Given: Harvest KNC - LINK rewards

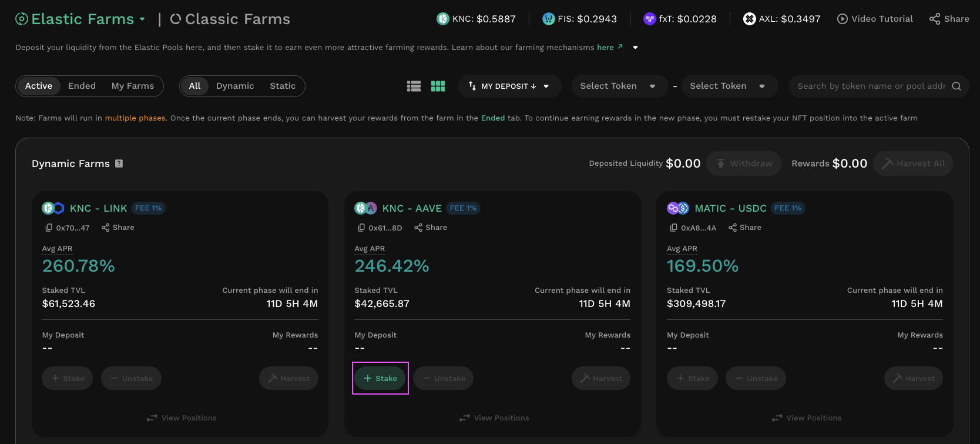Looking at the screenshot, I should (288, 378).
